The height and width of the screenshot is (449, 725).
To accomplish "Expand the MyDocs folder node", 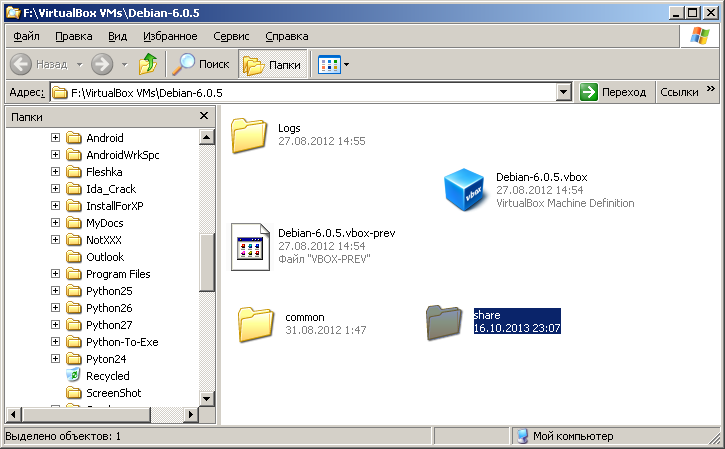I will pyautogui.click(x=55, y=222).
